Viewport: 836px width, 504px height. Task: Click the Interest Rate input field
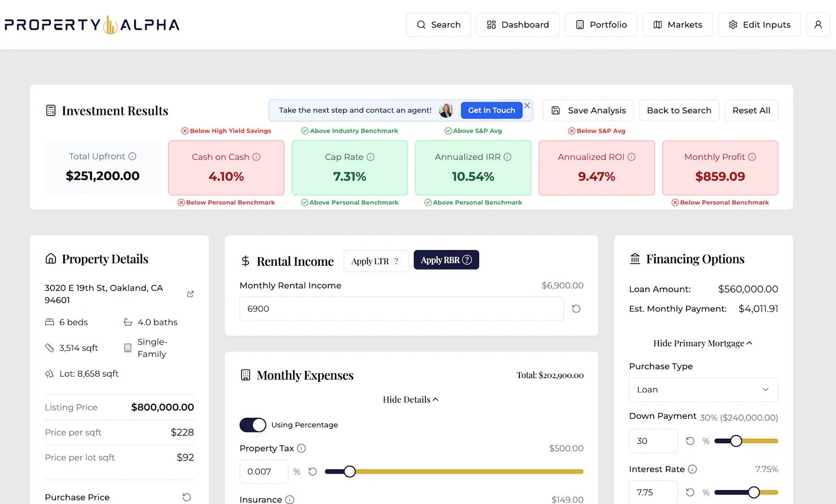click(x=653, y=492)
